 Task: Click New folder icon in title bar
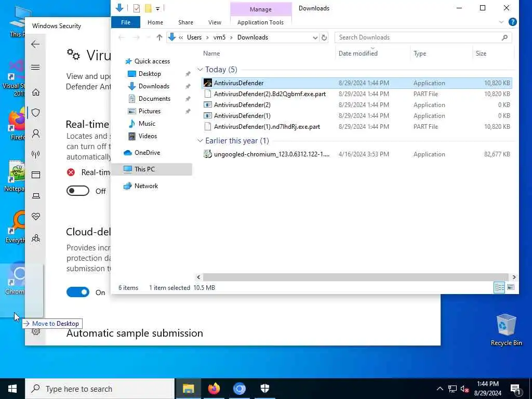click(148, 8)
